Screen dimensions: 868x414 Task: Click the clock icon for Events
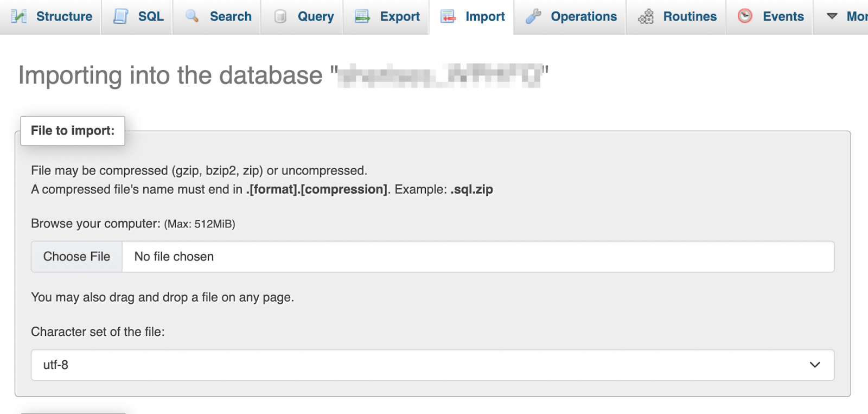(745, 16)
